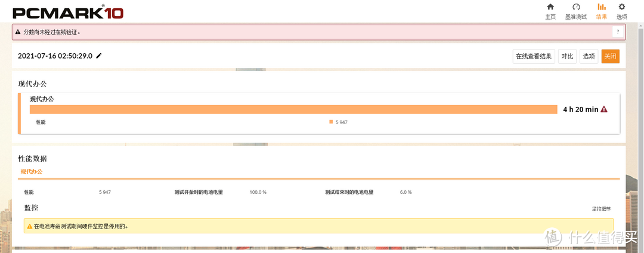Click the 对比 compare button
Screen dimensions: 644x253
click(567, 56)
